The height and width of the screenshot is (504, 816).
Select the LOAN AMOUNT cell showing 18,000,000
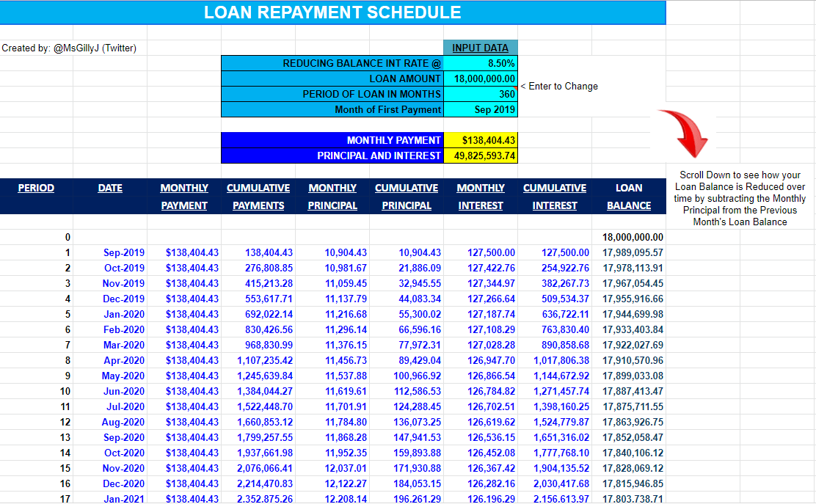(x=480, y=78)
